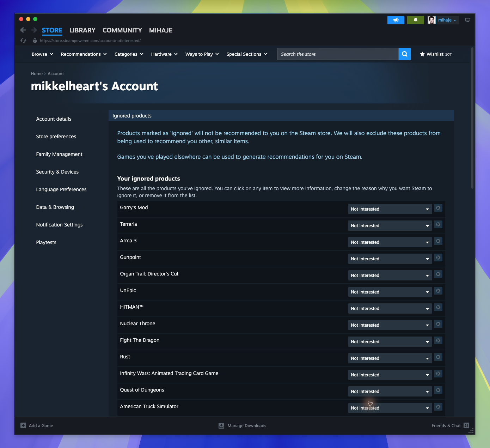Viewport: 490px width, 448px height.
Task: Open Notification Settings in sidebar
Action: pos(60,225)
